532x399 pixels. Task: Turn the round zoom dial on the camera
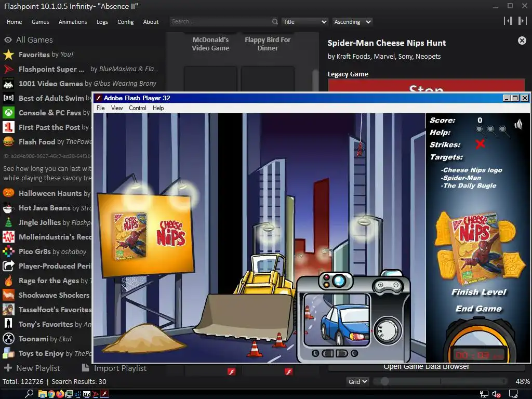coord(388,330)
